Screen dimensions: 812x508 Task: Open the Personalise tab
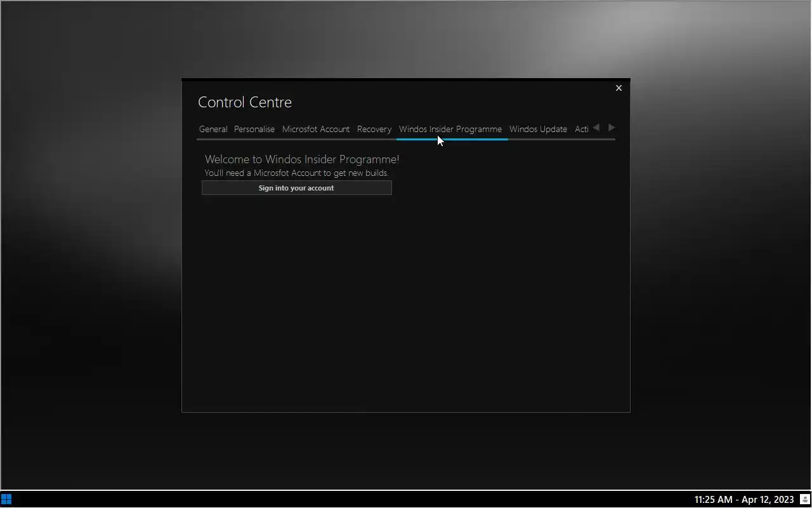254,129
